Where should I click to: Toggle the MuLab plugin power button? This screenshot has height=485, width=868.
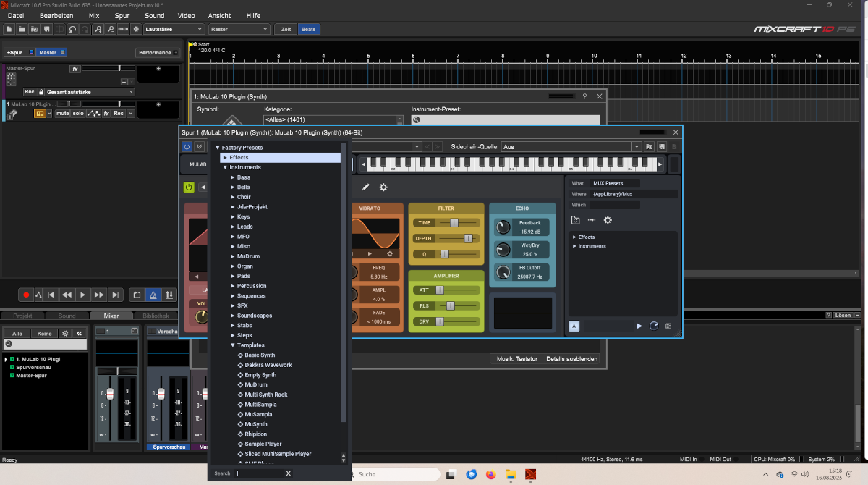click(x=187, y=146)
